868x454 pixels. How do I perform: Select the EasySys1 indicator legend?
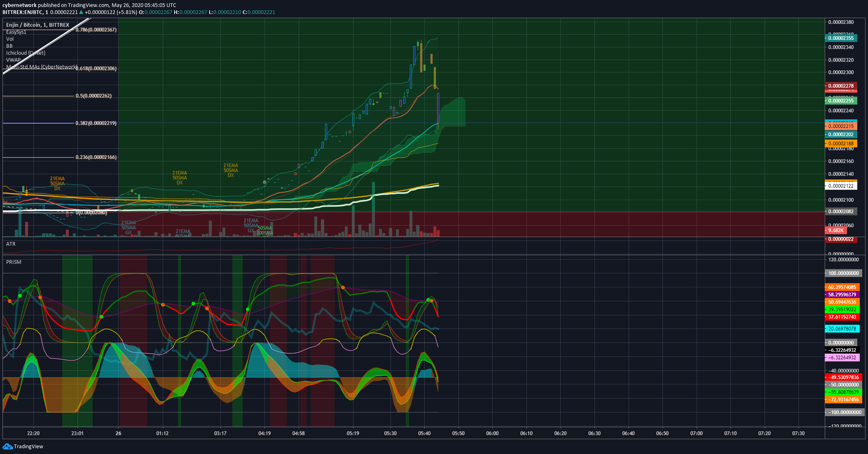pos(16,32)
